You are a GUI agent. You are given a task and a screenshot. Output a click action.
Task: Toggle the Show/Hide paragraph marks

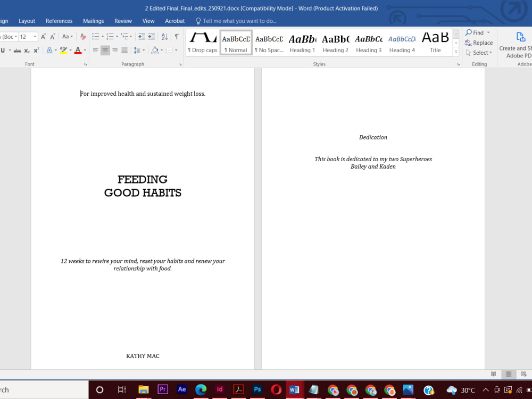pos(176,37)
